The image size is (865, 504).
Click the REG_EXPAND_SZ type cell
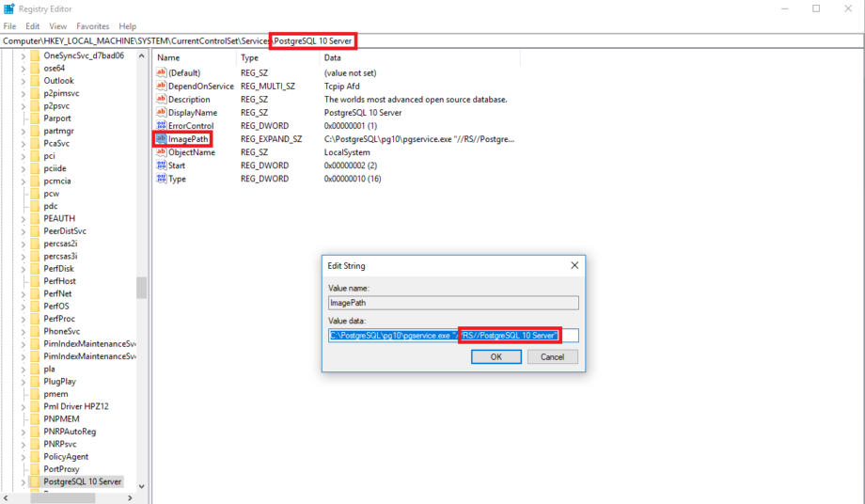coord(271,139)
